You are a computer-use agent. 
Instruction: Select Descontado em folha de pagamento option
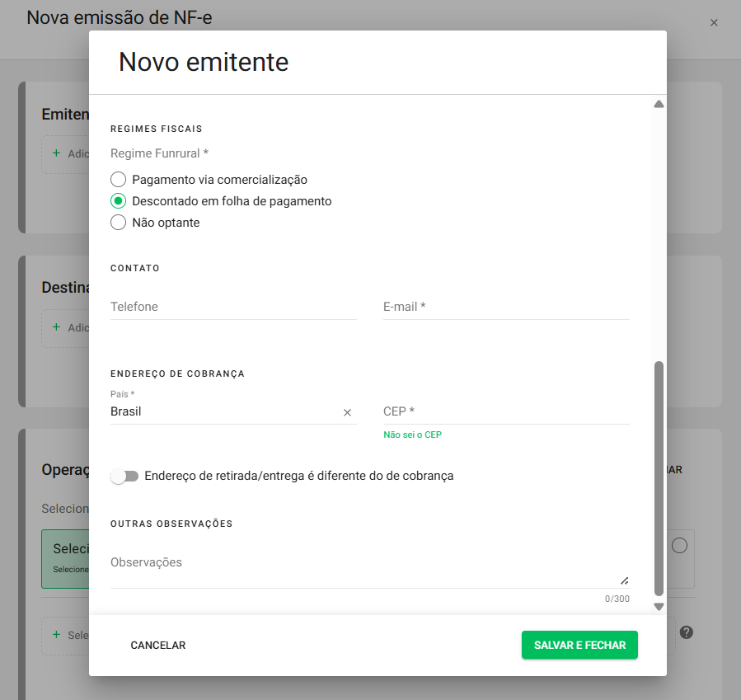[x=119, y=201]
